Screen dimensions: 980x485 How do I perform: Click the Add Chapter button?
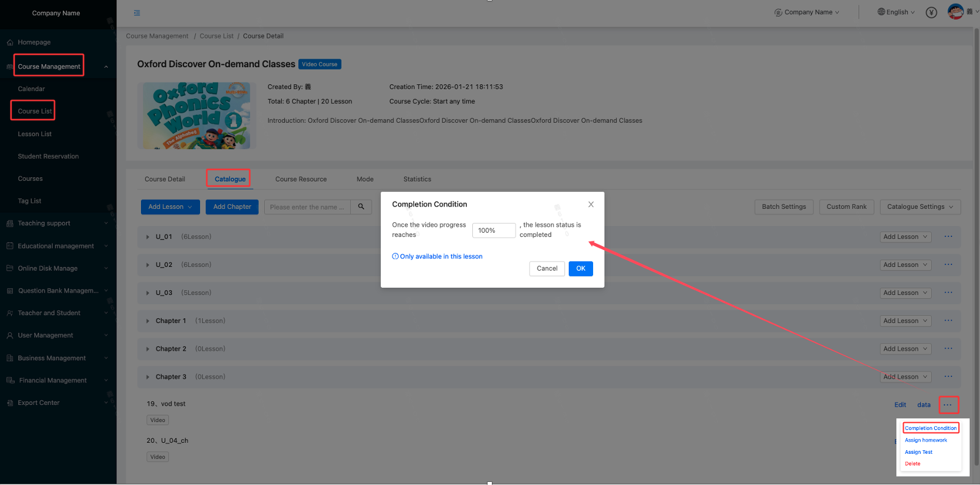point(232,207)
